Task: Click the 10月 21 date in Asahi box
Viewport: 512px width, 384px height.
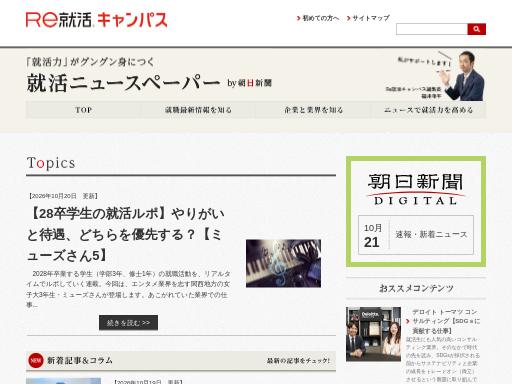Action: [373, 236]
